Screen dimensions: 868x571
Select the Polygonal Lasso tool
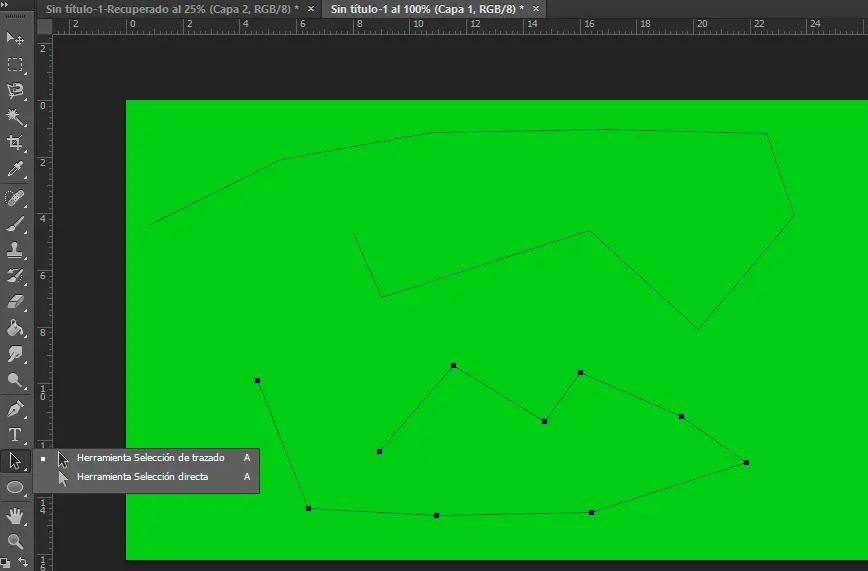click(15, 90)
